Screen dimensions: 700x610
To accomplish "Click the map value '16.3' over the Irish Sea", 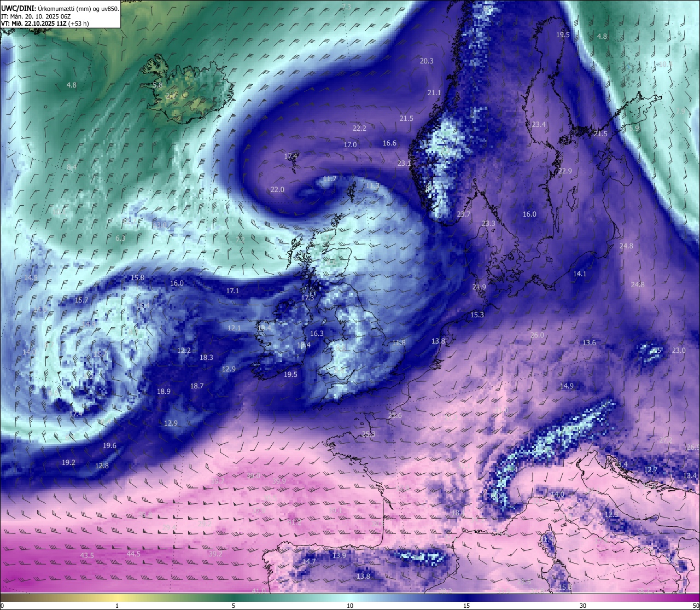I will (x=317, y=333).
